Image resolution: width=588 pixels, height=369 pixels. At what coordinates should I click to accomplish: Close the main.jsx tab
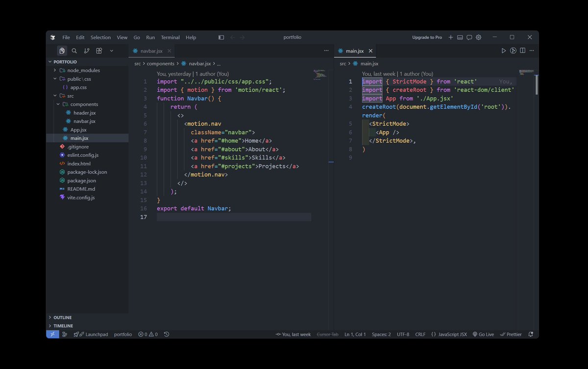370,51
